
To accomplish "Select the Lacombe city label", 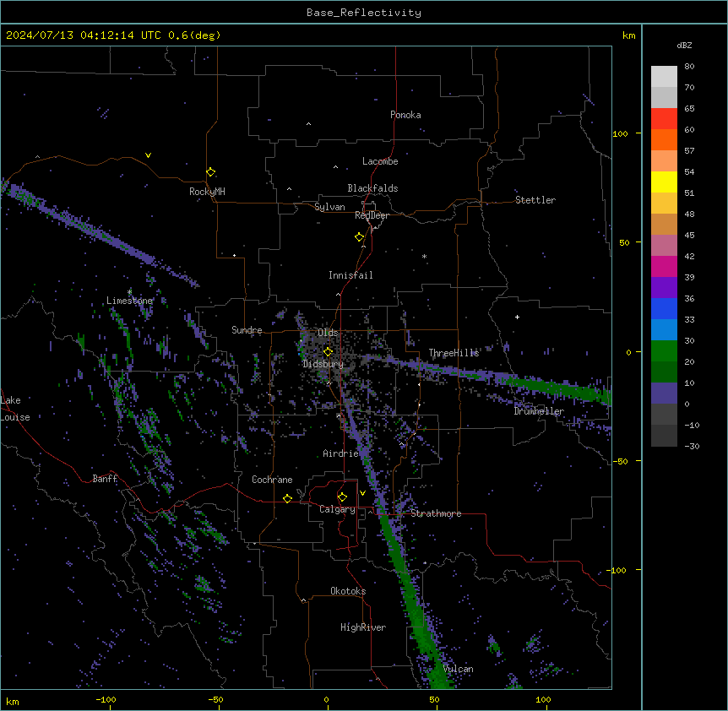I will tap(380, 161).
